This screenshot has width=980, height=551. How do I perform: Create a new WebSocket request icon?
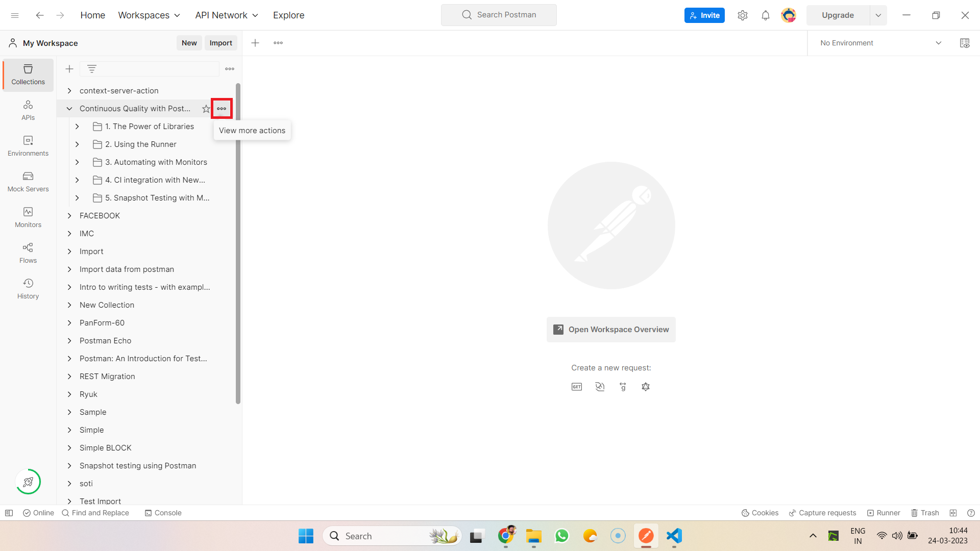(600, 387)
